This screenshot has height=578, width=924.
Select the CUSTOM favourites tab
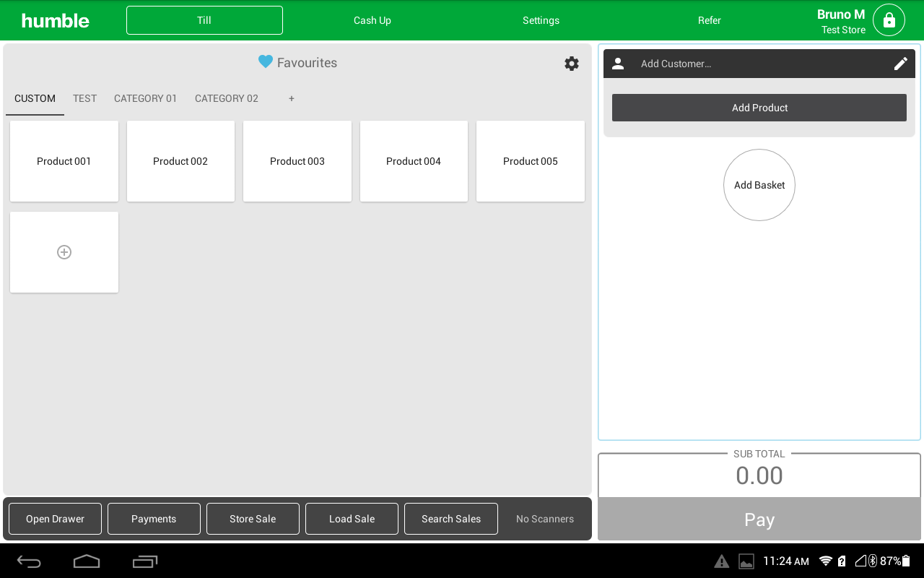pos(35,99)
